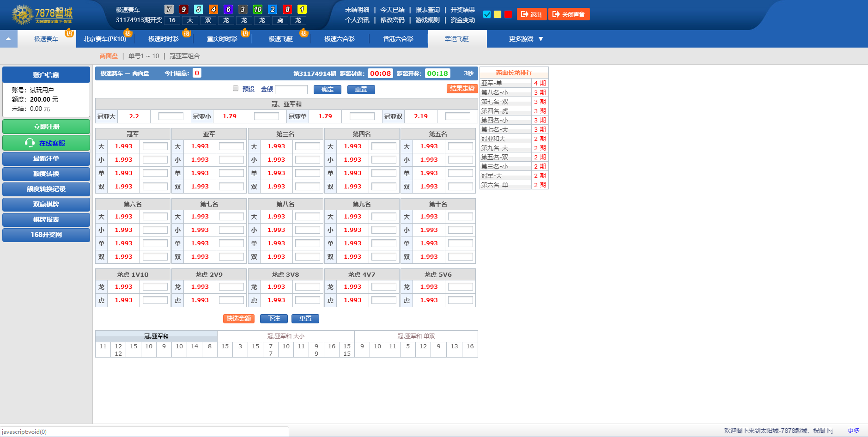The image size is (868, 437).
Task: Choose the yellow theme color swatch
Action: tap(498, 14)
